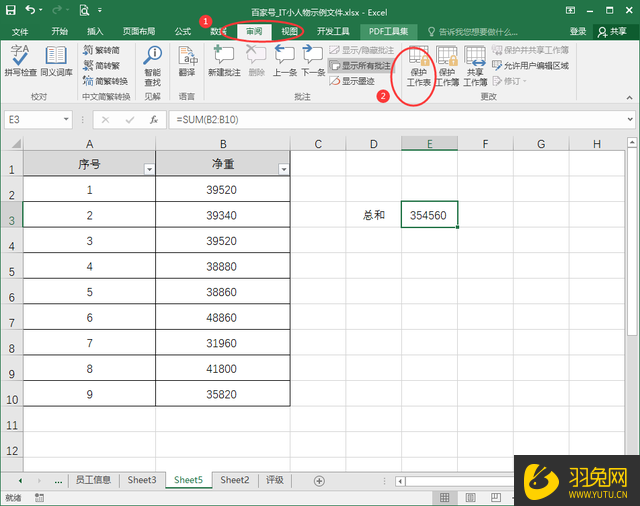Switch to the Sheet3 sheet tab

pos(142,480)
